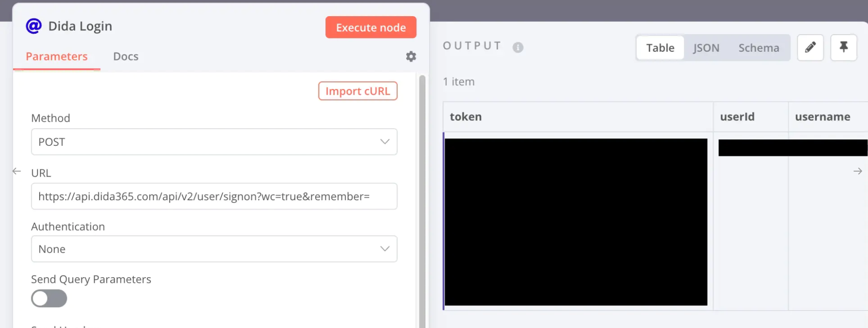Pin the output data with pin icon
This screenshot has width=868, height=328.
[x=844, y=47]
